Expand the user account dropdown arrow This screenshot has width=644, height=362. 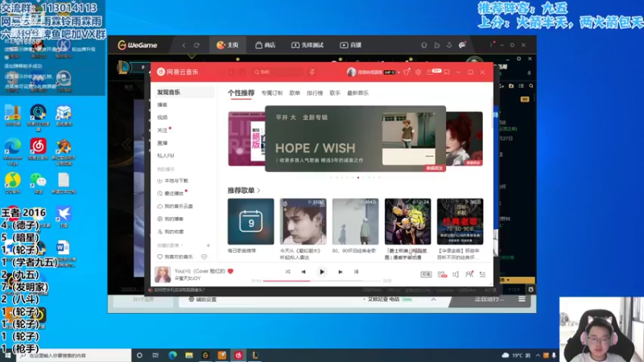(398, 72)
